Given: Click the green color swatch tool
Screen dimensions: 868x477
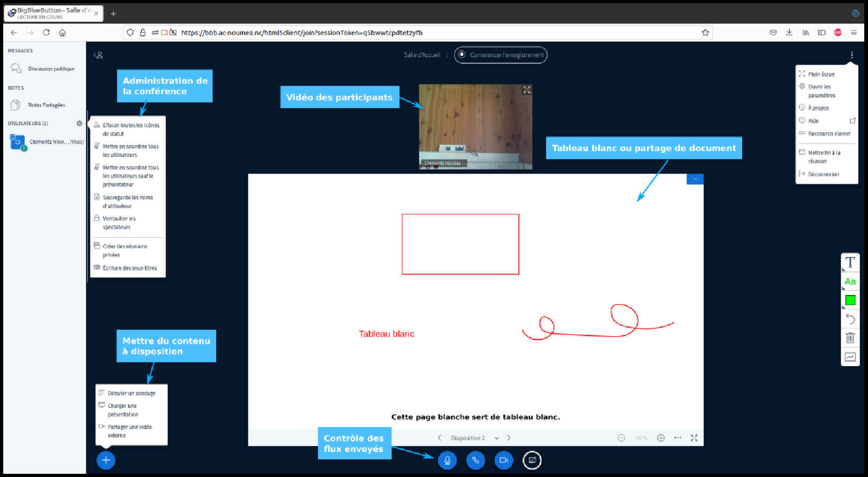Looking at the screenshot, I should [x=850, y=300].
